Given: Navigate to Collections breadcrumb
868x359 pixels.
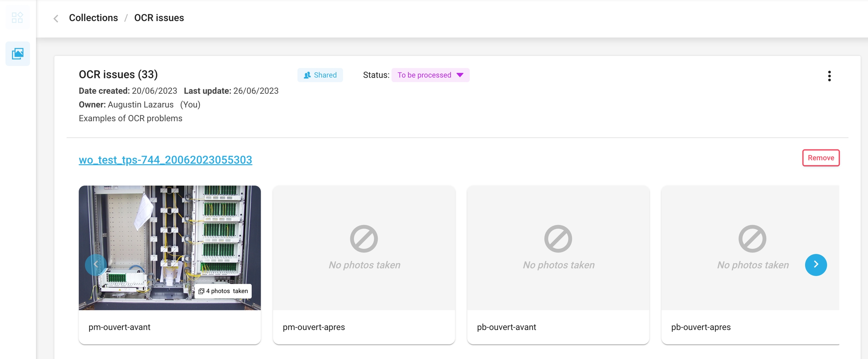Looking at the screenshot, I should 93,18.
